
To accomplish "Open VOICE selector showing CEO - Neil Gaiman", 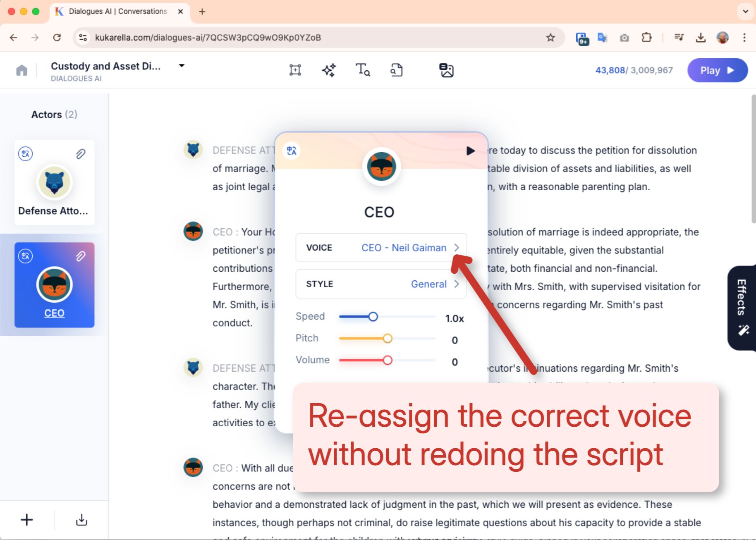I will click(x=381, y=248).
